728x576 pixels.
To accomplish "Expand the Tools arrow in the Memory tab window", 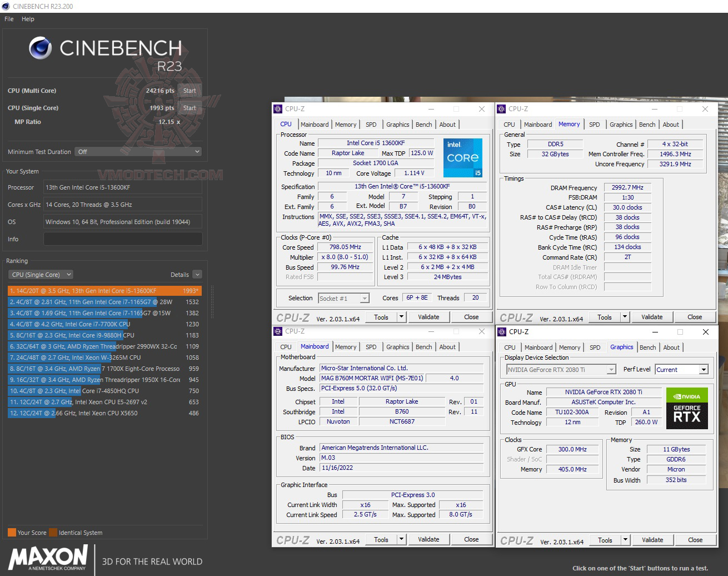I will click(x=625, y=317).
